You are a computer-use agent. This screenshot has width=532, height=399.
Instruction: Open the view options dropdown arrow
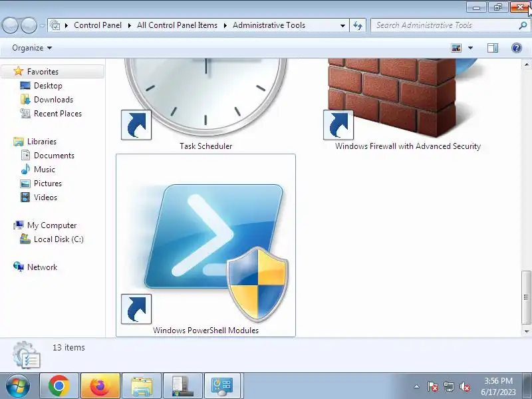[x=471, y=48]
